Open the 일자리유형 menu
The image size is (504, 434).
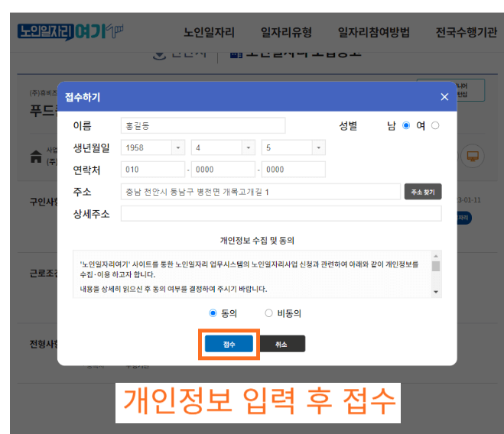[286, 32]
